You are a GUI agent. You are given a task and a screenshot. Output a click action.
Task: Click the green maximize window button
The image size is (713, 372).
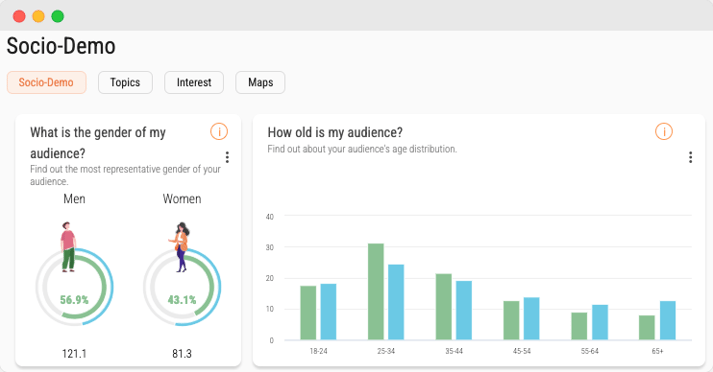[x=58, y=16]
